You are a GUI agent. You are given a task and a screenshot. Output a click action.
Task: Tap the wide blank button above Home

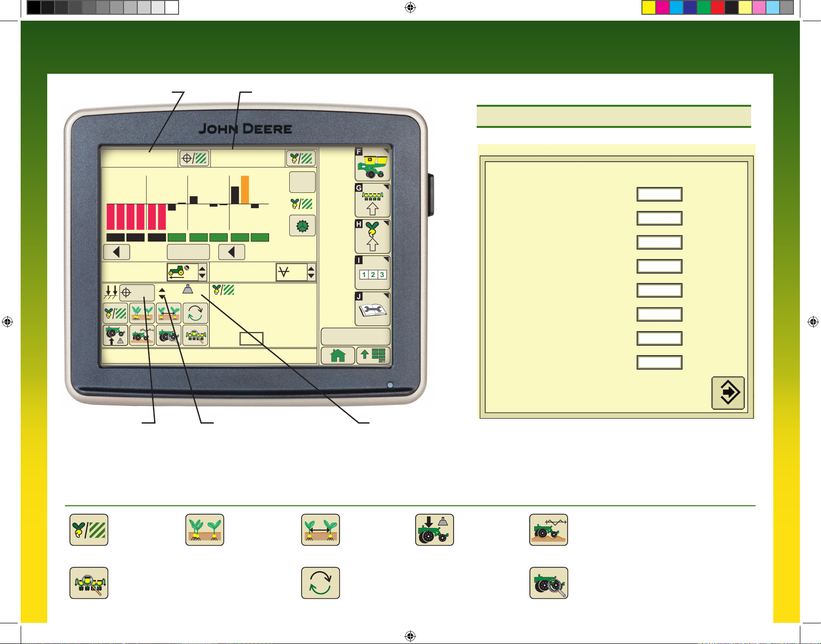(356, 337)
